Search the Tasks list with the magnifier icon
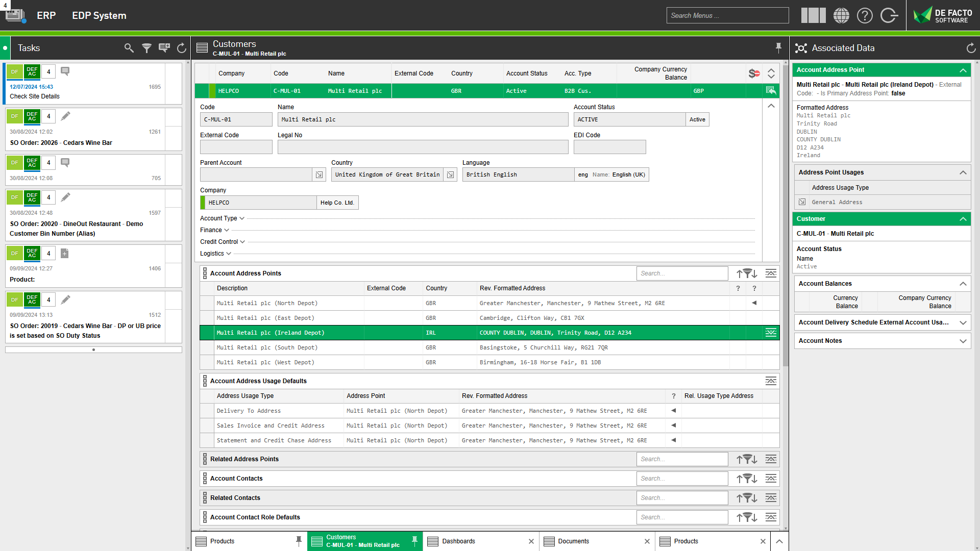 tap(129, 47)
